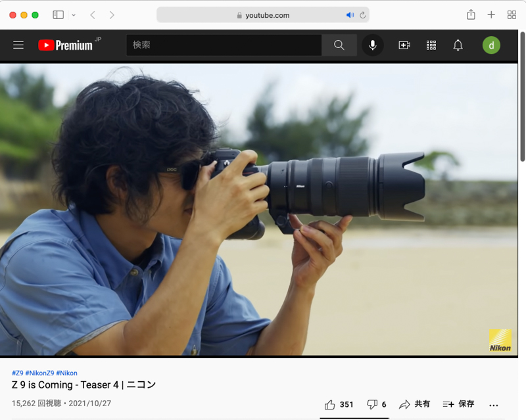
Task: Open notifications with the bell icon
Action: point(458,45)
